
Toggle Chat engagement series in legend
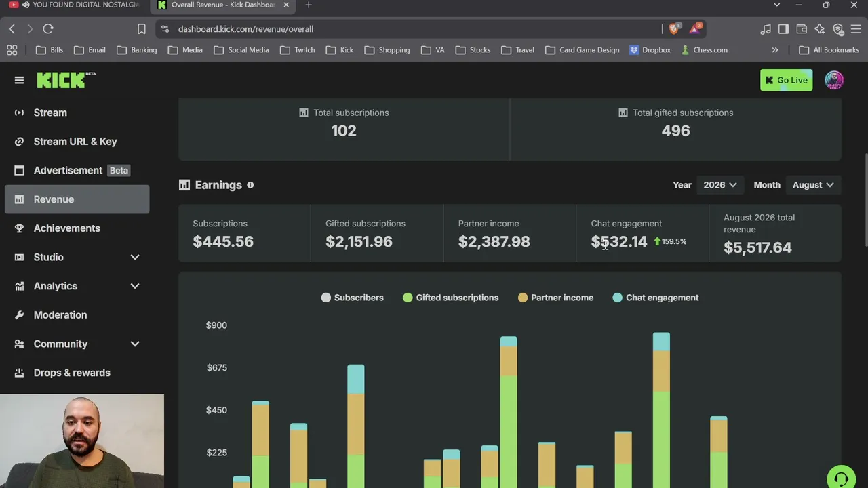(x=655, y=298)
